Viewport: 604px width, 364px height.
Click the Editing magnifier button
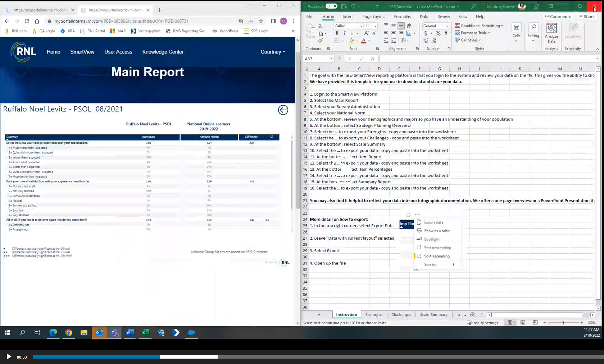coord(533,32)
